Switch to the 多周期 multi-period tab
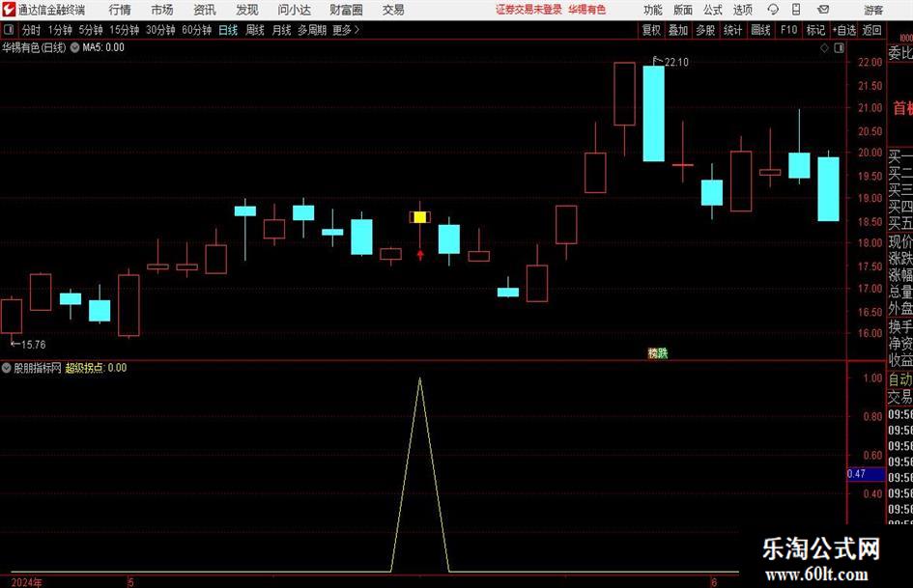Image resolution: width=913 pixels, height=588 pixels. pyautogui.click(x=312, y=30)
